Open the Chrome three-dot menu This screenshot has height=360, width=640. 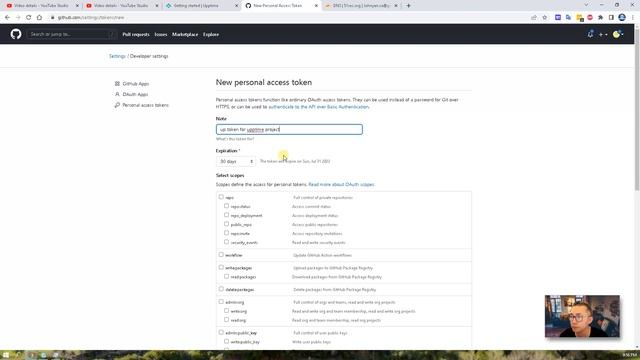[x=633, y=18]
